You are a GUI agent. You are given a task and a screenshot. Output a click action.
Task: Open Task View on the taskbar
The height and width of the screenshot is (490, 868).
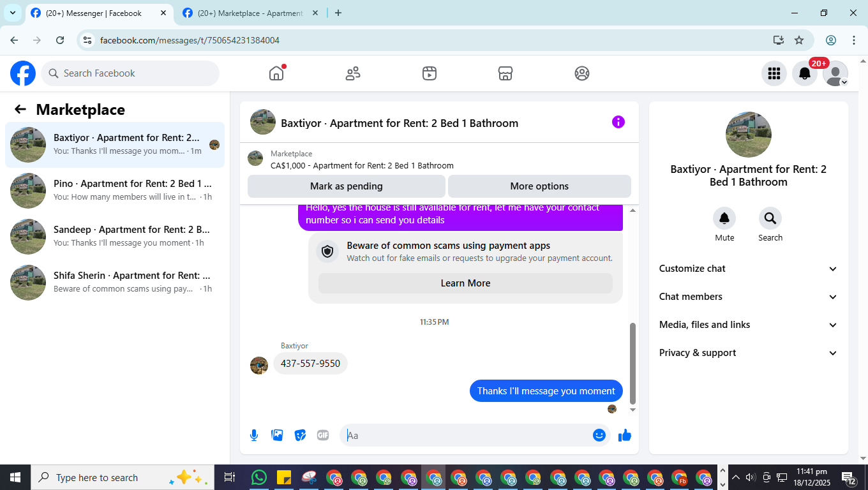click(230, 477)
